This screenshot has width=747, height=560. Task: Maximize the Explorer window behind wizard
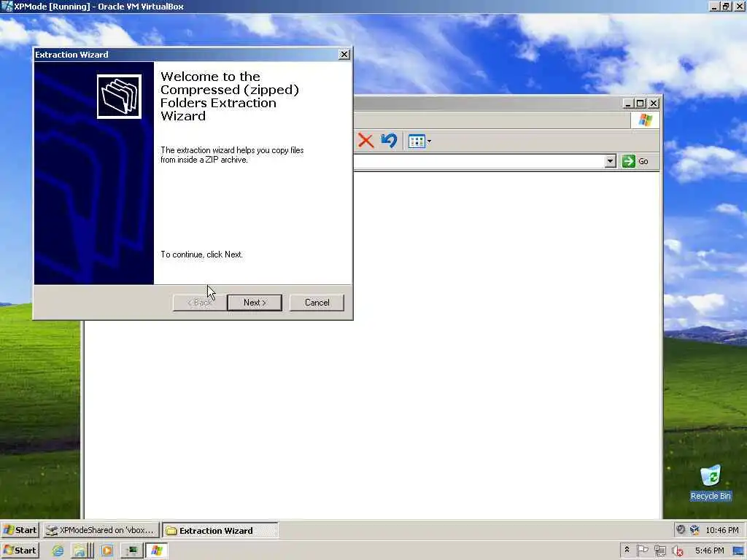(640, 103)
